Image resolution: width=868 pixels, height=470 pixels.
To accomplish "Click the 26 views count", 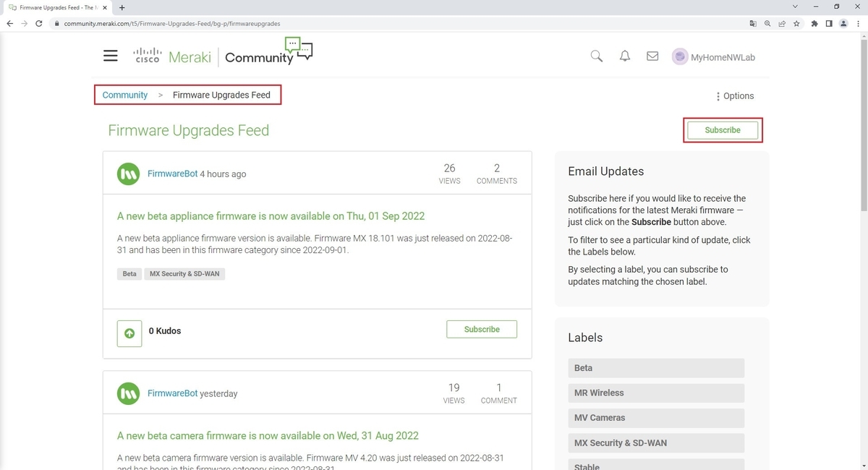I will coord(449,174).
